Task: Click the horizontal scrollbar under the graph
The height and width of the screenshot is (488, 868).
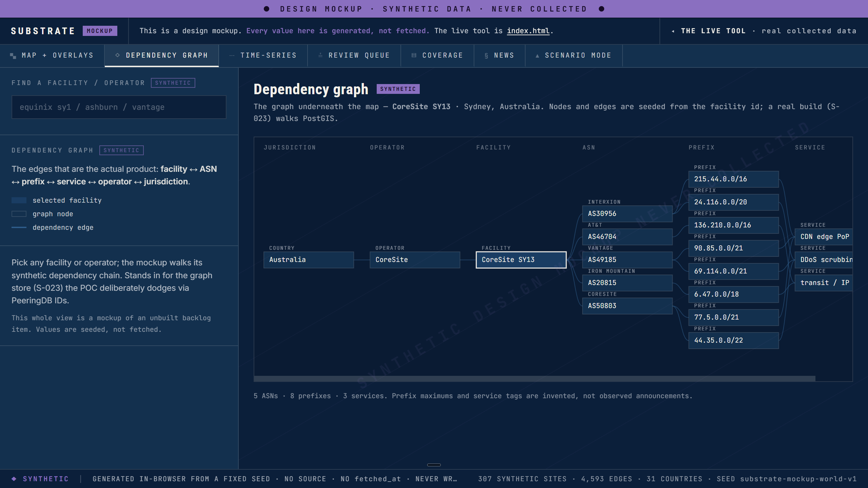Action: click(x=534, y=379)
